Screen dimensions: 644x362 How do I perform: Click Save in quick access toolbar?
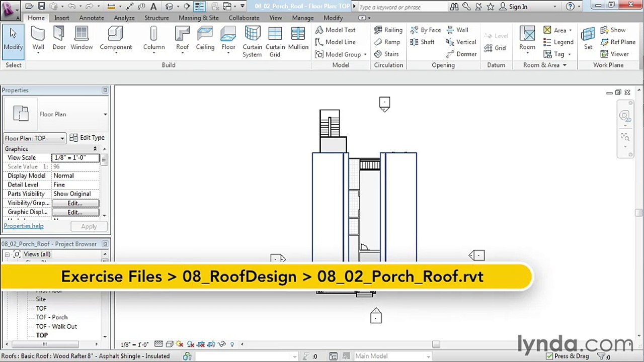click(41, 7)
